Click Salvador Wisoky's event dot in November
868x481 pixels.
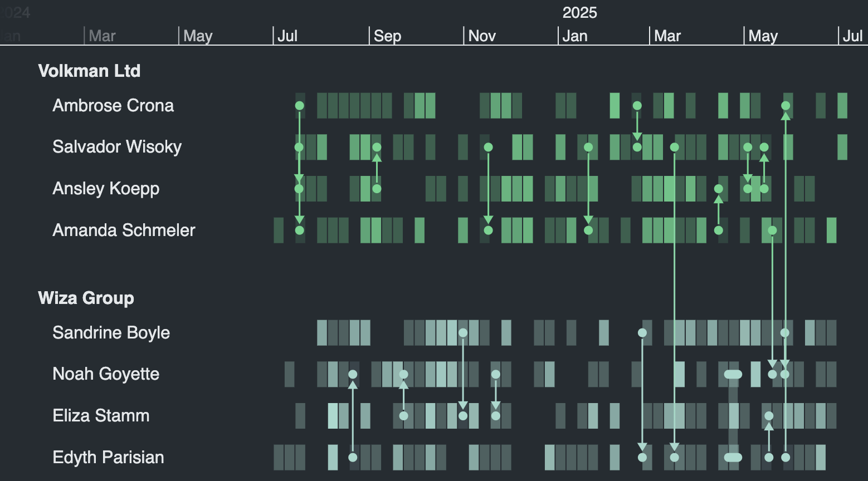[x=488, y=147]
